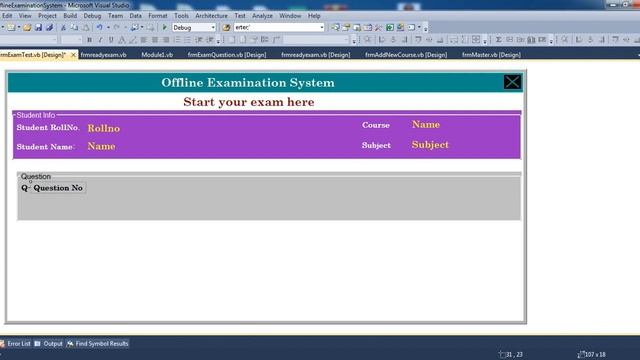Switch to frmMaster.vb [Design] tab
Viewport: 640px width, 360px height.
[x=491, y=55]
